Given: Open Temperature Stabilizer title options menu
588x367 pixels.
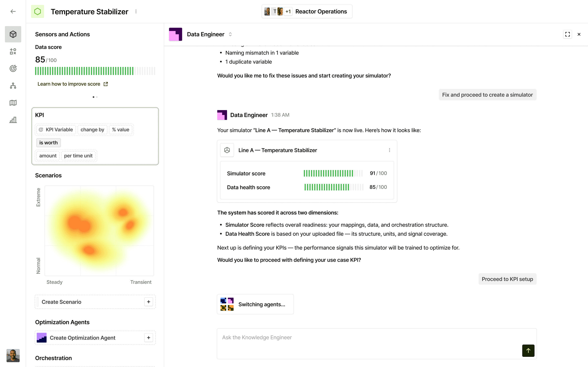Looking at the screenshot, I should tap(136, 11).
